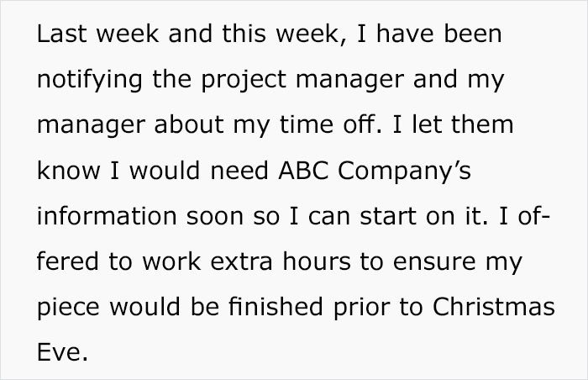This screenshot has width=588, height=380.
Task: Click the word "Company's"
Action: pyautogui.click(x=404, y=172)
